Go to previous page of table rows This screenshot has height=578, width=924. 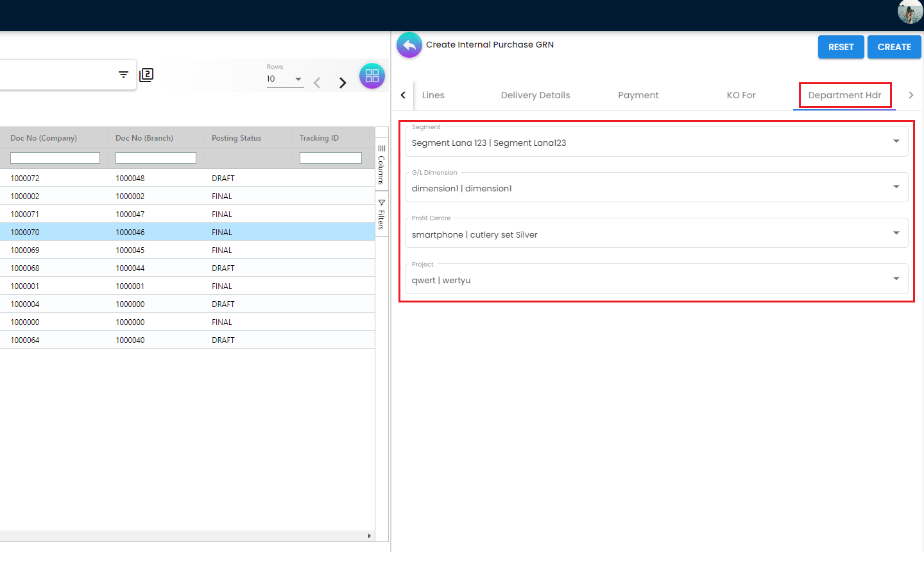tap(317, 83)
